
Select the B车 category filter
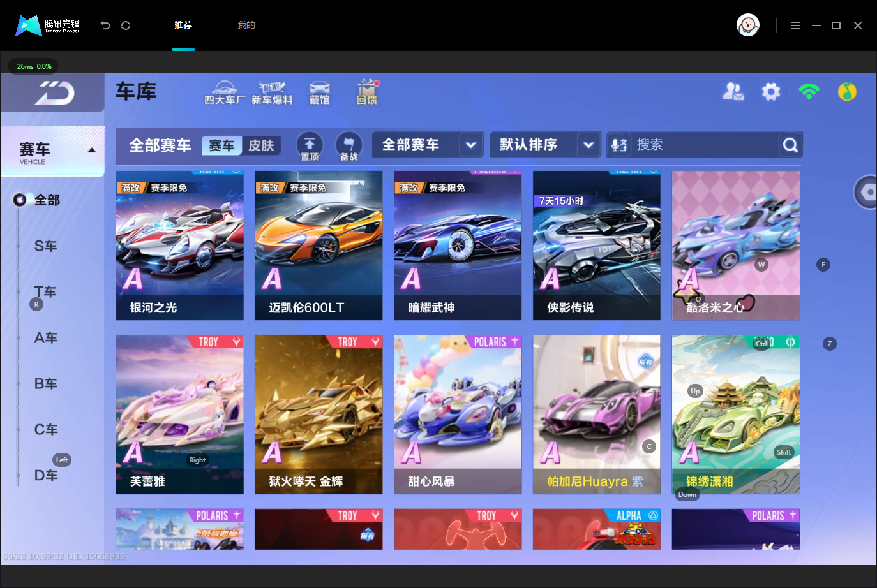point(46,384)
